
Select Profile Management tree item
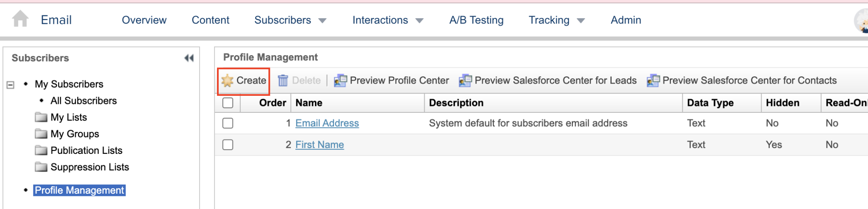79,190
